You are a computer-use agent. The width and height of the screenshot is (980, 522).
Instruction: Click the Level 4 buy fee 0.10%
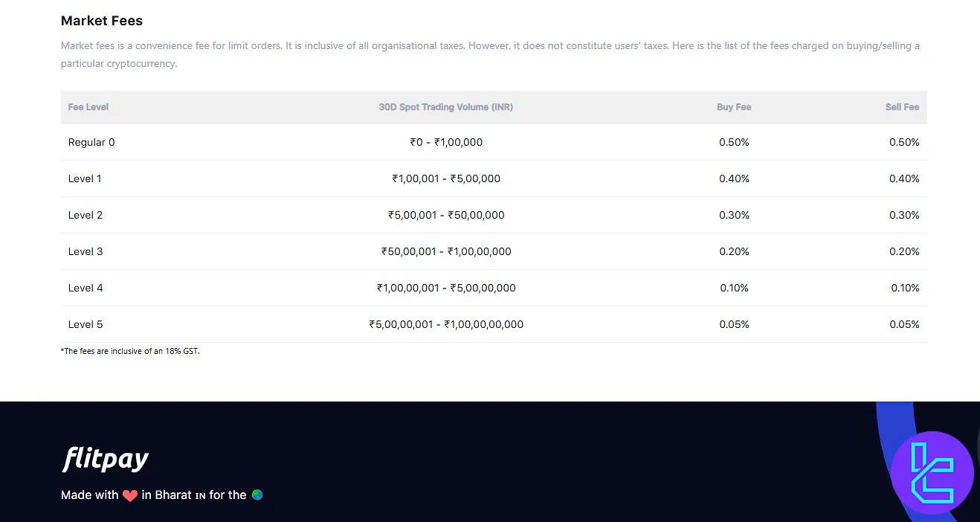click(734, 288)
